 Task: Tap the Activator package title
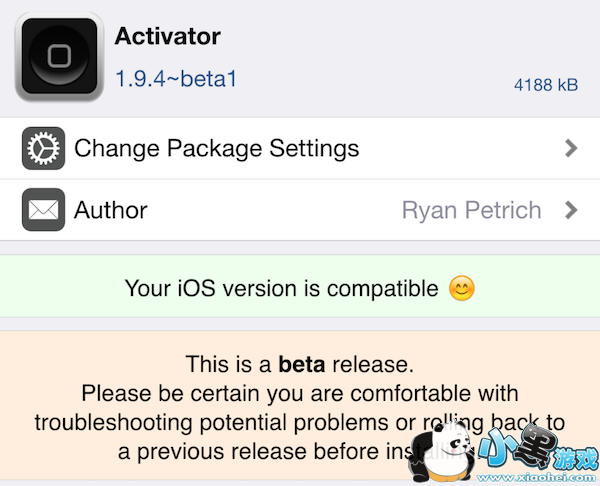pyautogui.click(x=167, y=38)
